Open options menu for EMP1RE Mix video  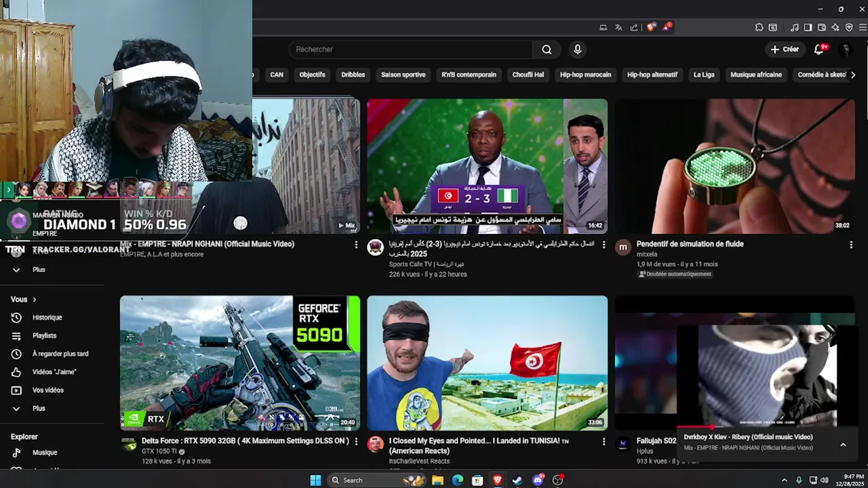[356, 245]
